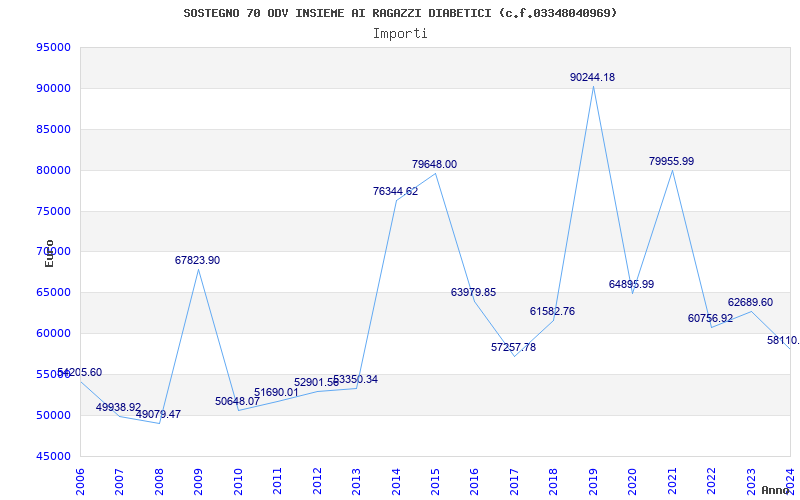The height and width of the screenshot is (500, 800).
Task: Select year 2020 on the x-axis
Action: pyautogui.click(x=632, y=481)
